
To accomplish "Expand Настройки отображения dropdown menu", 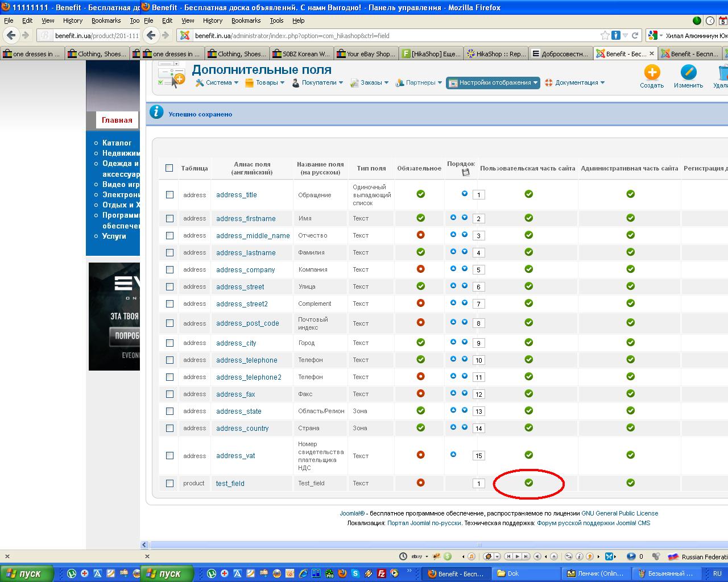I will coord(493,82).
